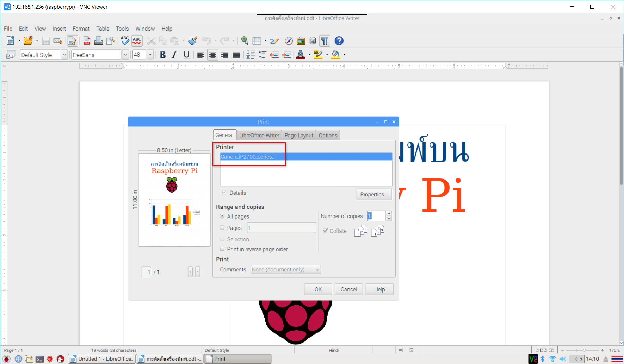Screen dimensions: 624x364
Task: Click Cancel in Print dialog
Action: 349,289
